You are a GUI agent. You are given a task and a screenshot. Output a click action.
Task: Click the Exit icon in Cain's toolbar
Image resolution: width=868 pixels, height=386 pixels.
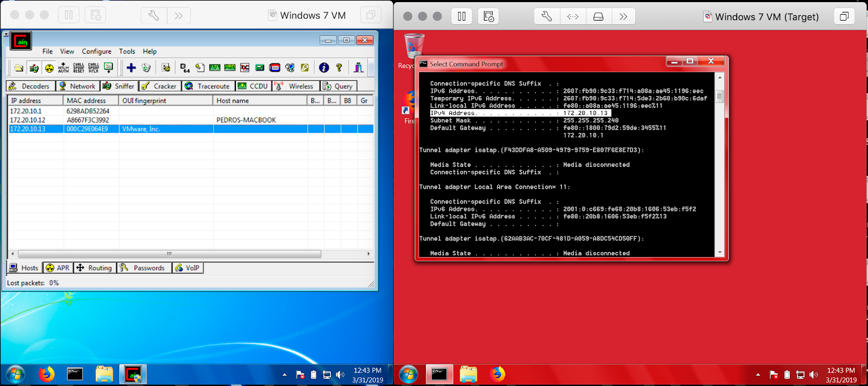[x=359, y=68]
